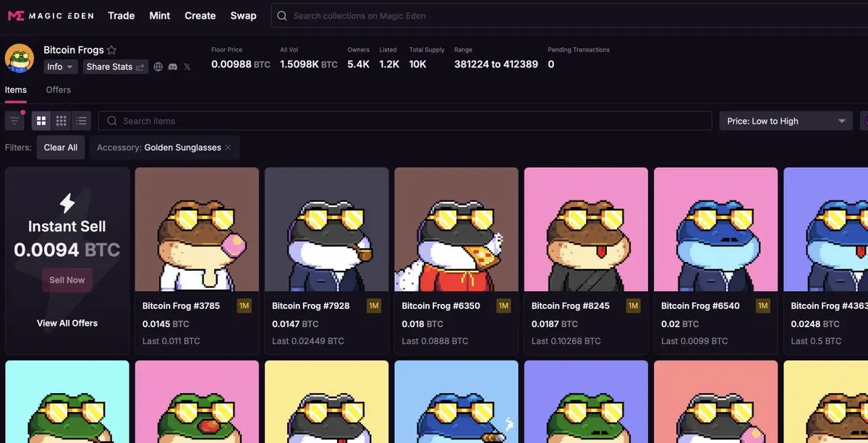Open the Swap menu
The width and height of the screenshot is (868, 443).
244,15
